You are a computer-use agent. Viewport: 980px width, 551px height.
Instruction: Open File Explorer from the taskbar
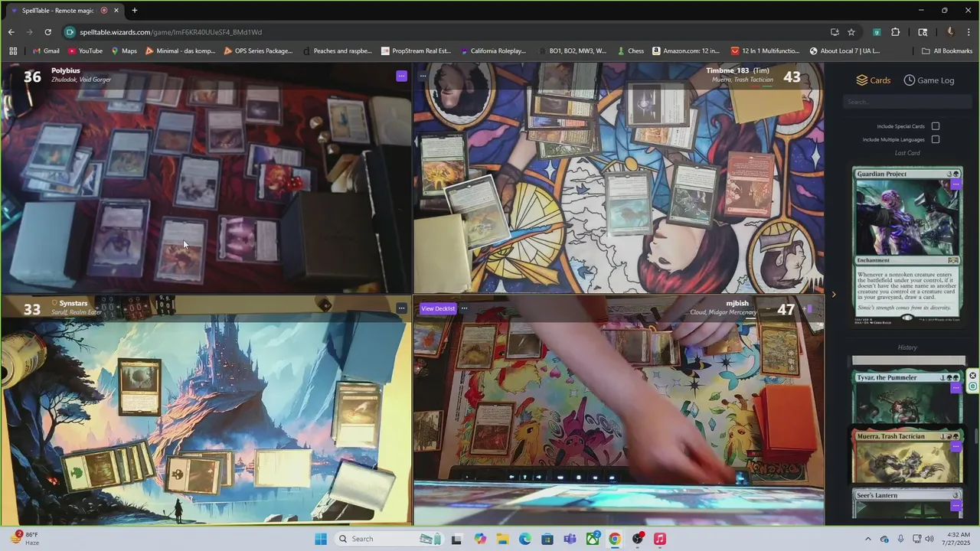point(502,539)
